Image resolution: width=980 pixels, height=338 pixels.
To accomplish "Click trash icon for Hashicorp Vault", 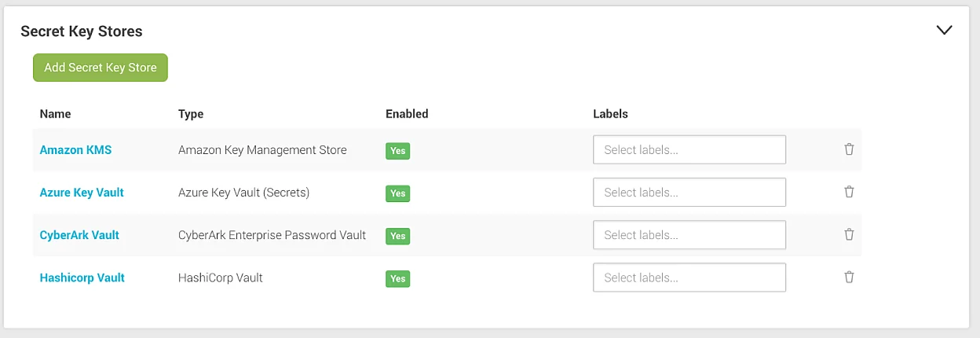I will [849, 277].
